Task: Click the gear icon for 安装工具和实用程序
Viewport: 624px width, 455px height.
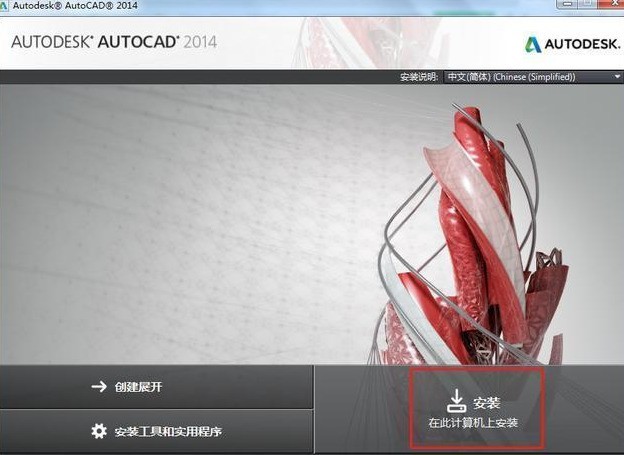Action: pos(98,431)
